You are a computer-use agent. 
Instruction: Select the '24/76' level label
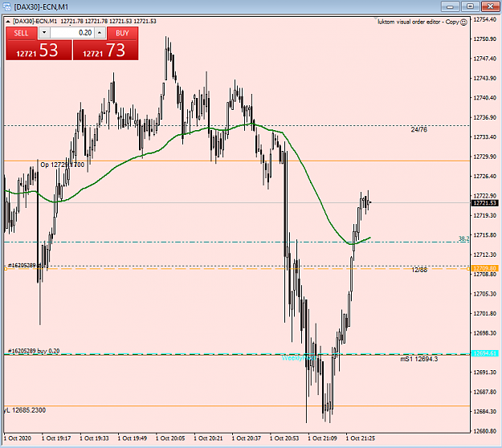coord(418,129)
